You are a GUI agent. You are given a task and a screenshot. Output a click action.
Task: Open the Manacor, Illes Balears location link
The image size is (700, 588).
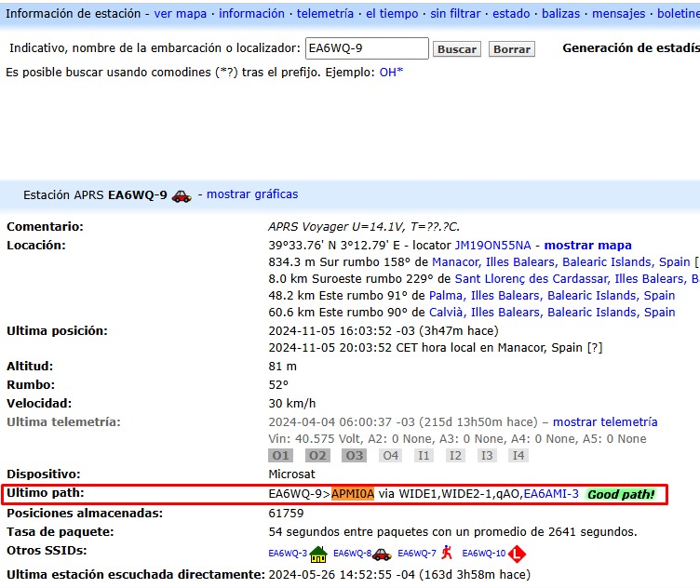pos(561,261)
